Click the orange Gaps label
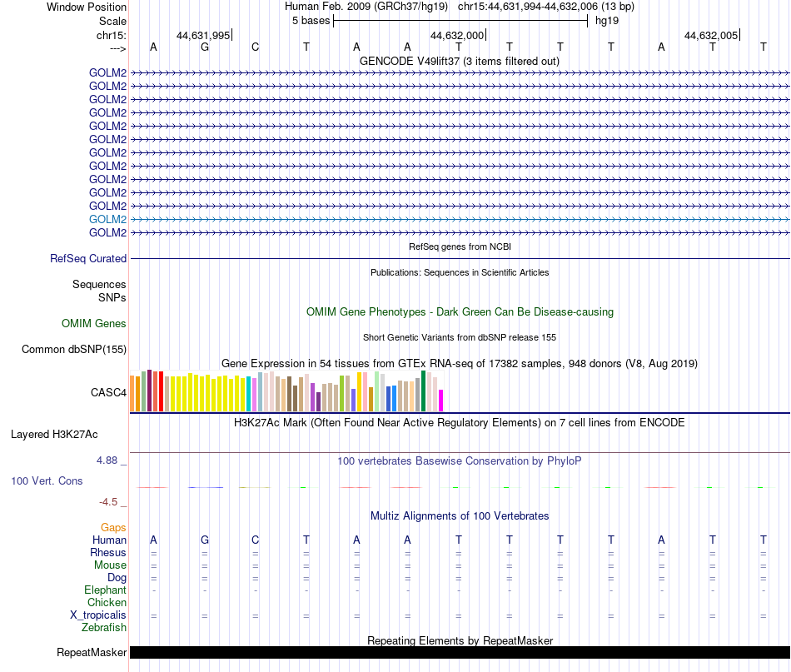 click(113, 528)
